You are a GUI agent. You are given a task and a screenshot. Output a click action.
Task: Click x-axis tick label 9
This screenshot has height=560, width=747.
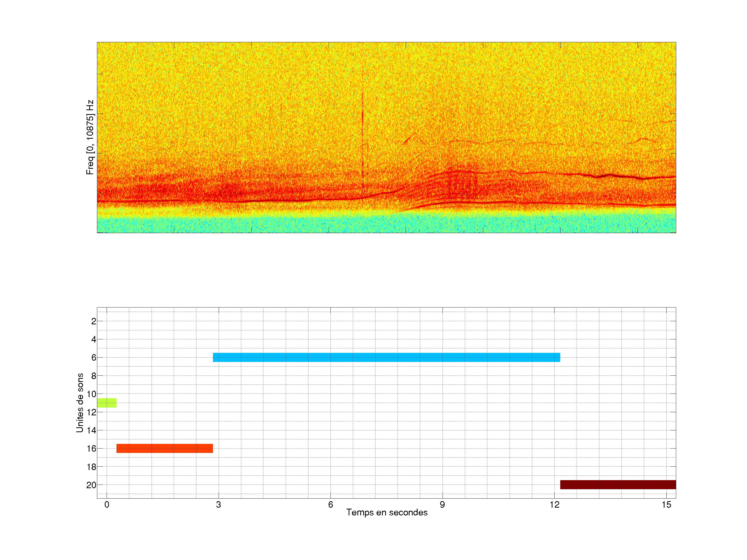442,505
